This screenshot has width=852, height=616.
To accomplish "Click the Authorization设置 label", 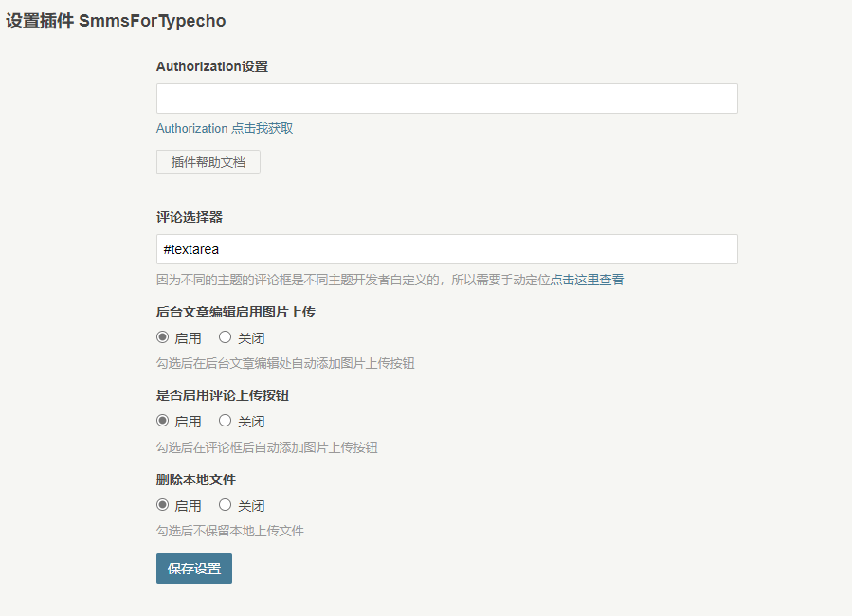I will (212, 66).
